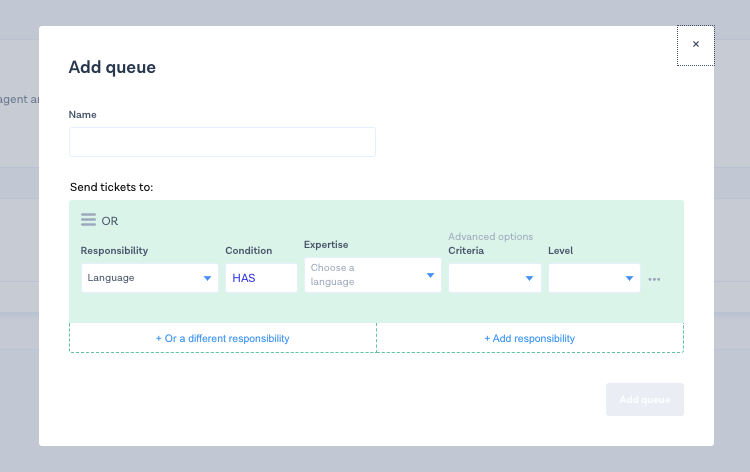This screenshot has width=750, height=472.
Task: Open the three-dot row options menu
Action: click(x=654, y=279)
